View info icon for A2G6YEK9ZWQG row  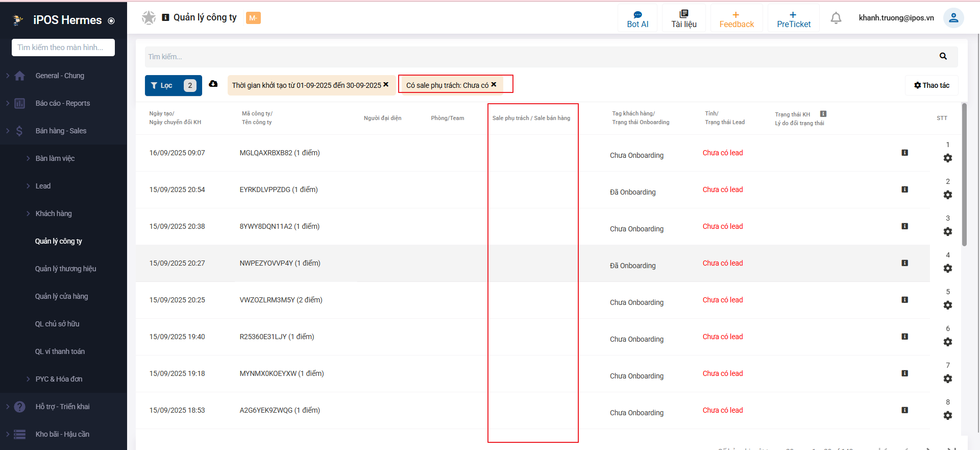904,410
